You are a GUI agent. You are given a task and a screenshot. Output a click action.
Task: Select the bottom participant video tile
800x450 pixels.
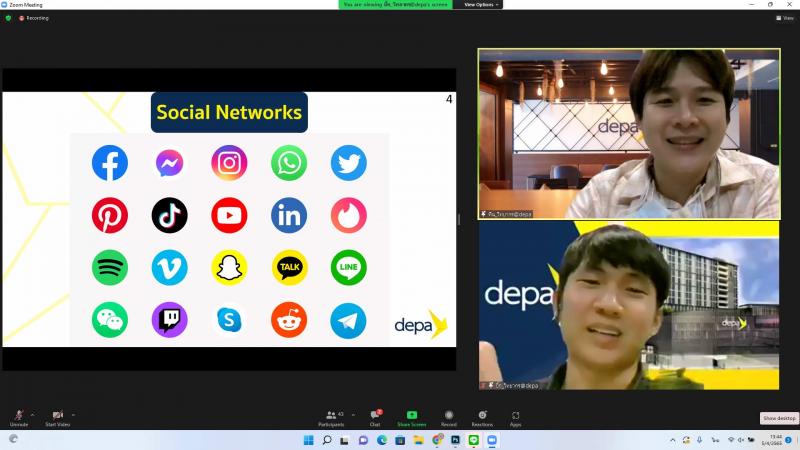629,306
